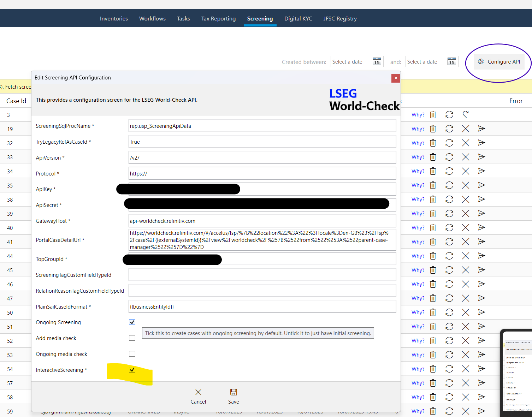Open the JFSC Registry tab
This screenshot has height=417, width=532.
coord(340,19)
